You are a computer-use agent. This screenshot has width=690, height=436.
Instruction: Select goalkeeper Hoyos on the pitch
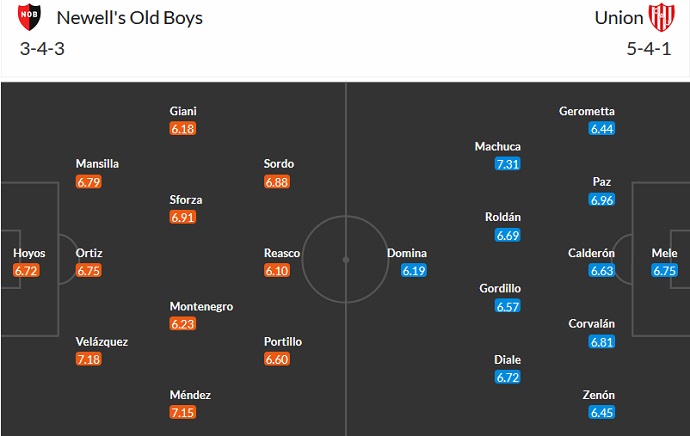[x=29, y=253]
